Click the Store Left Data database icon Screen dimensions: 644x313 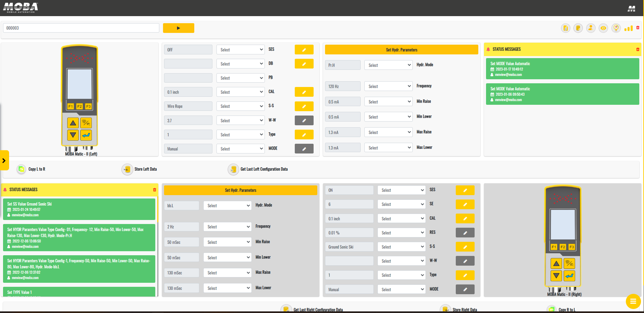[x=127, y=169]
